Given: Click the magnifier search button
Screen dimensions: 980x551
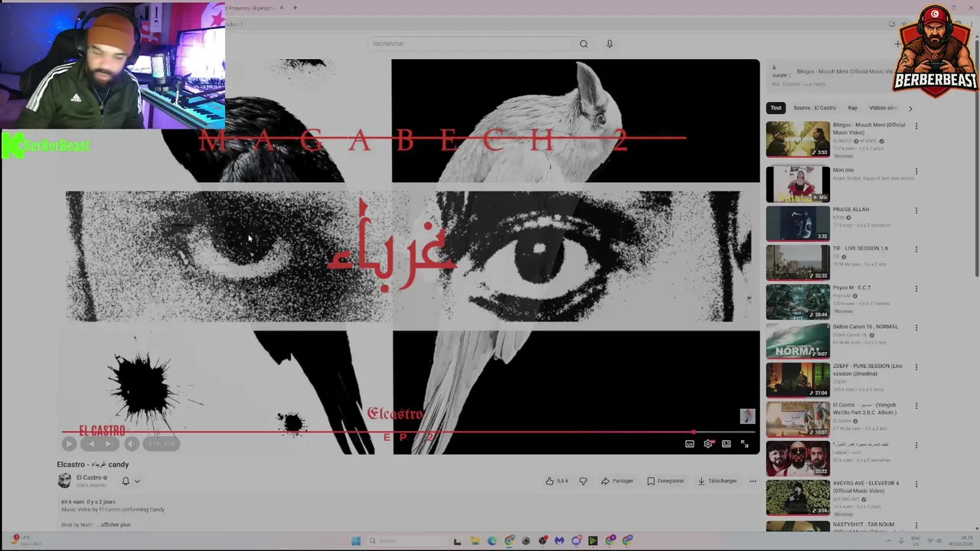Looking at the screenshot, I should (x=583, y=44).
